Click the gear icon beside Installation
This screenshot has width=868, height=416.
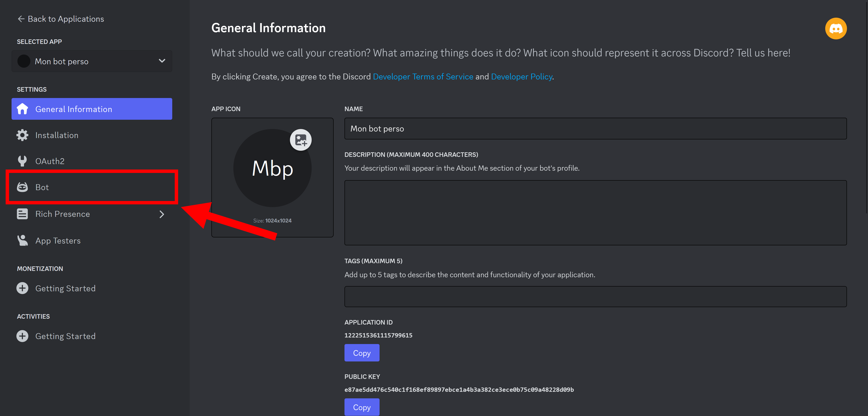point(23,135)
